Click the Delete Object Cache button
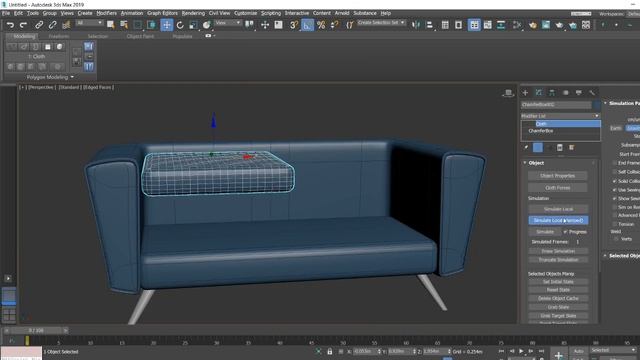 pos(558,298)
